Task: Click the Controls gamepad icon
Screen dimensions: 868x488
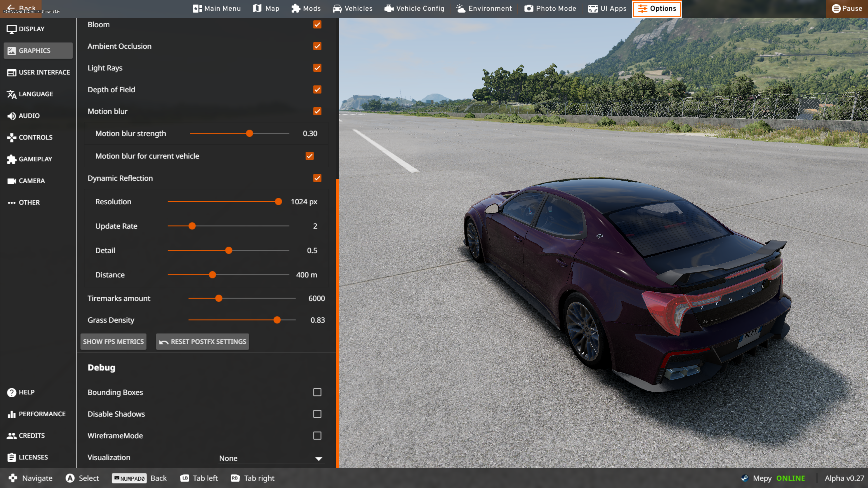Action: (x=12, y=137)
